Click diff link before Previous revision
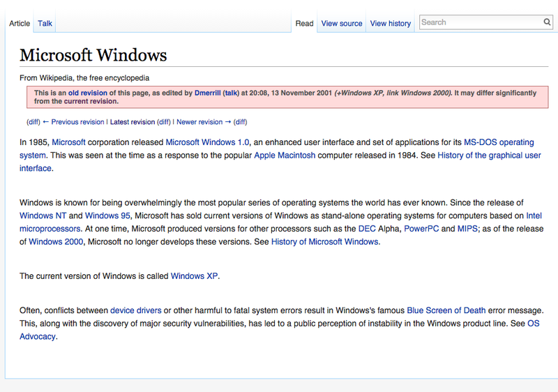 click(x=33, y=122)
